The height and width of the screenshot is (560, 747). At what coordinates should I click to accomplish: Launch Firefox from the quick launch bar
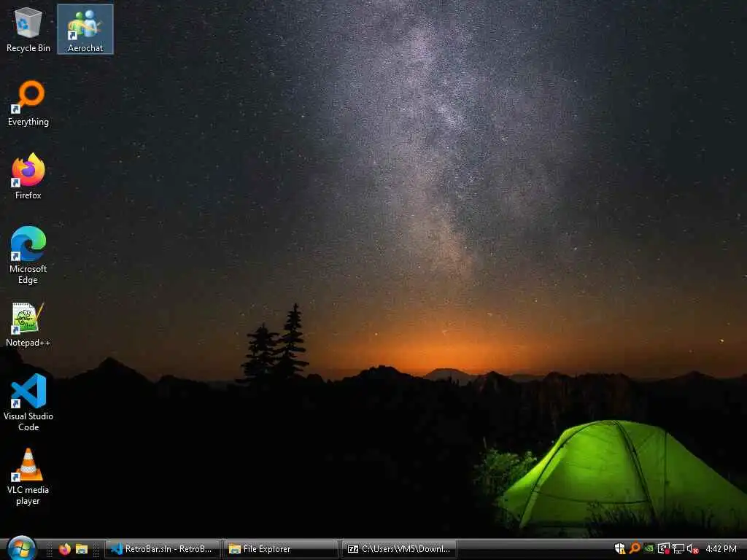coord(65,549)
